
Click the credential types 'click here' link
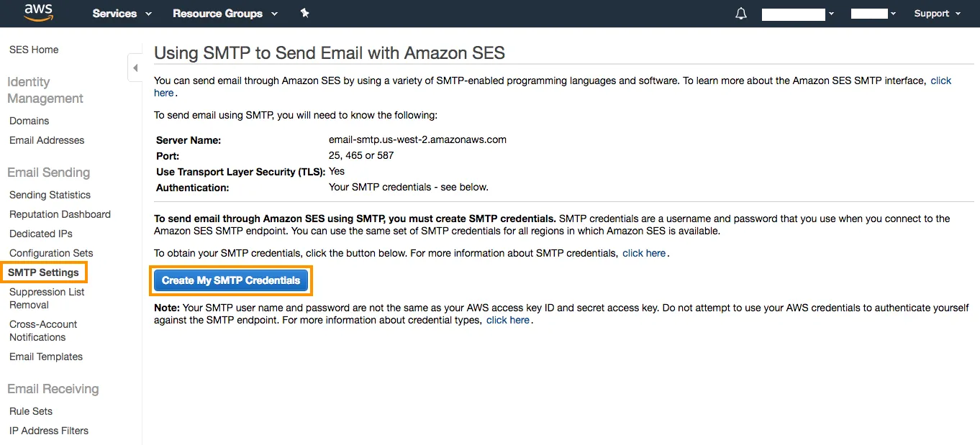click(x=507, y=320)
